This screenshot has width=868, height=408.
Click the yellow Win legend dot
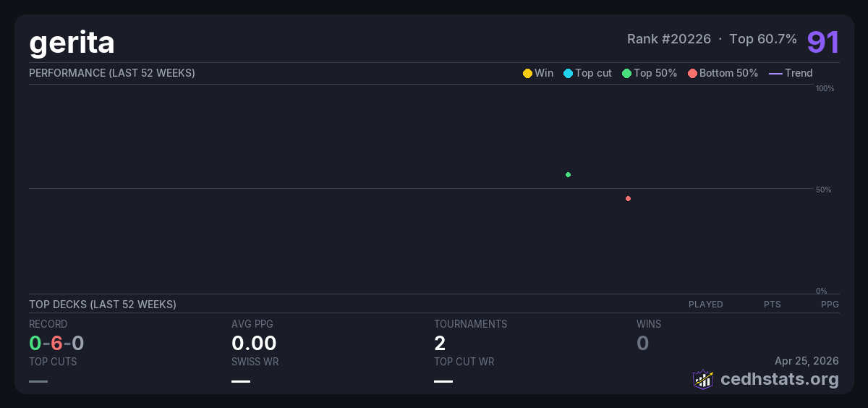(527, 73)
